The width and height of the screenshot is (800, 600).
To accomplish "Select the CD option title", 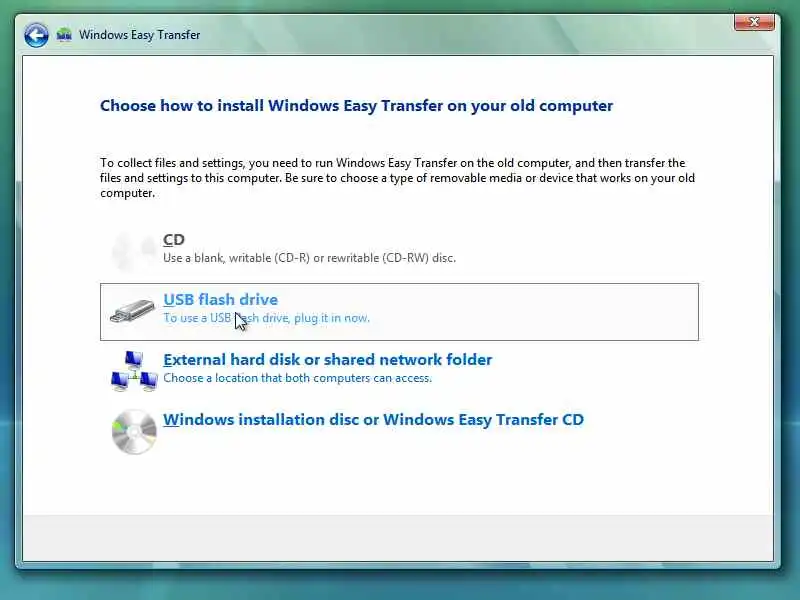I will [x=173, y=239].
